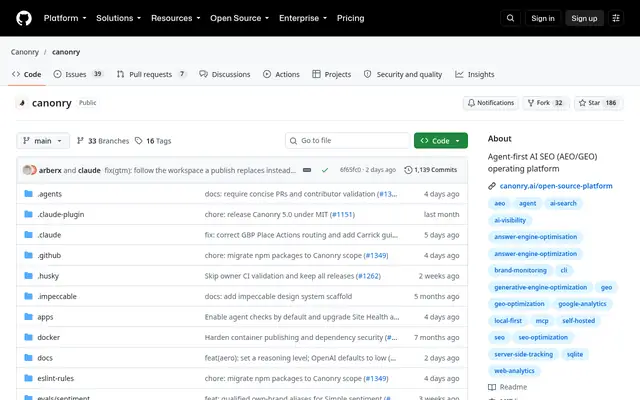The width and height of the screenshot is (640, 400).
Task: Expand the Open Source menu
Action: point(239,18)
